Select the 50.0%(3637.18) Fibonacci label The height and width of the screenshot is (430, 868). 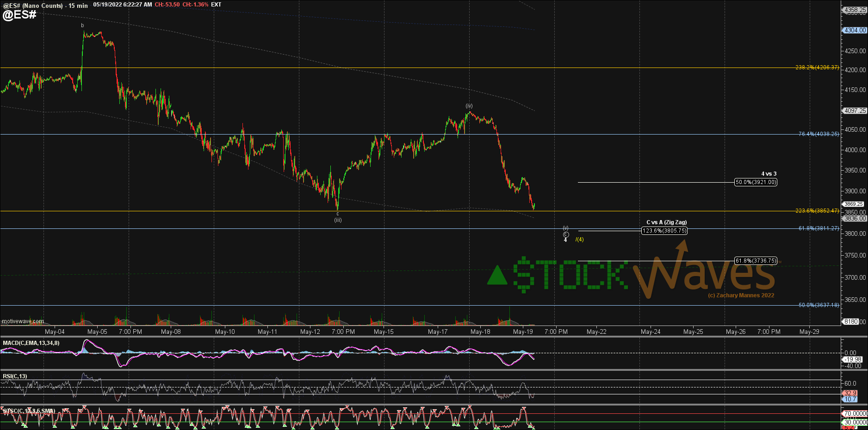[x=818, y=305]
